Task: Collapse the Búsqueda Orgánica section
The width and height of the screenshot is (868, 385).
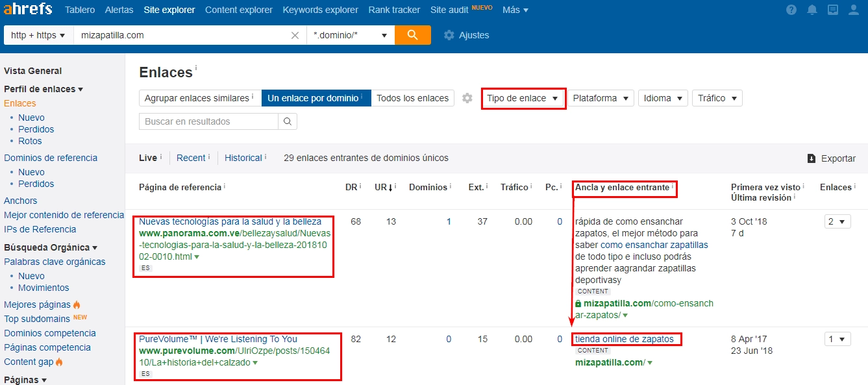Action: [x=51, y=247]
